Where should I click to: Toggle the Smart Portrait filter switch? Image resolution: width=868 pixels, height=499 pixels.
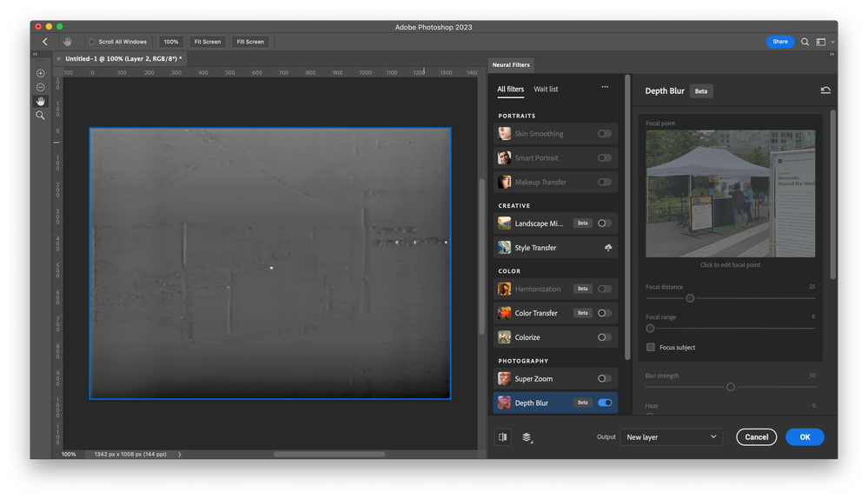coord(605,158)
